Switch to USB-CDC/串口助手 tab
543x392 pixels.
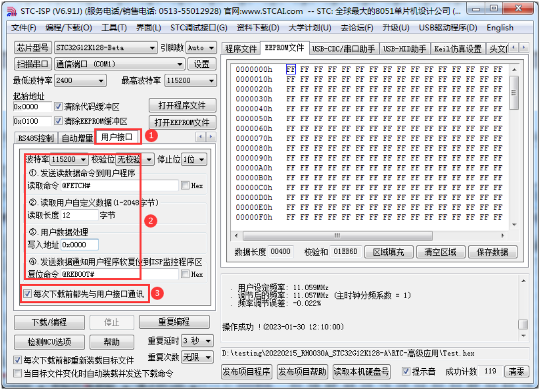pyautogui.click(x=343, y=49)
